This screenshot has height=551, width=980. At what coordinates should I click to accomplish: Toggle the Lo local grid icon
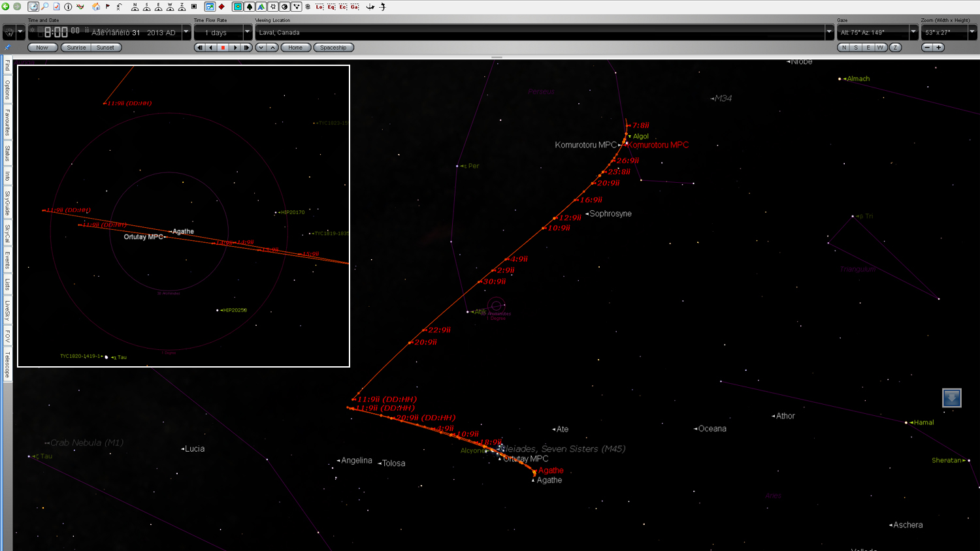point(319,7)
